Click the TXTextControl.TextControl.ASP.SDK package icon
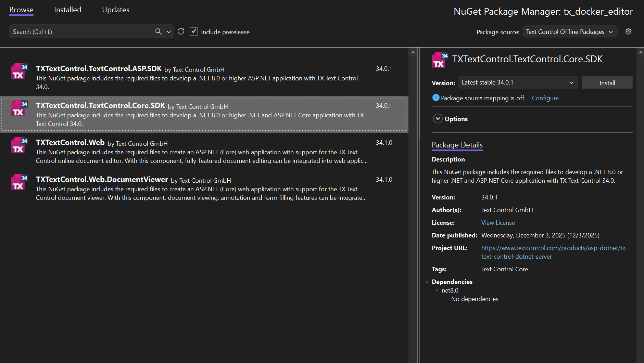 (18, 72)
